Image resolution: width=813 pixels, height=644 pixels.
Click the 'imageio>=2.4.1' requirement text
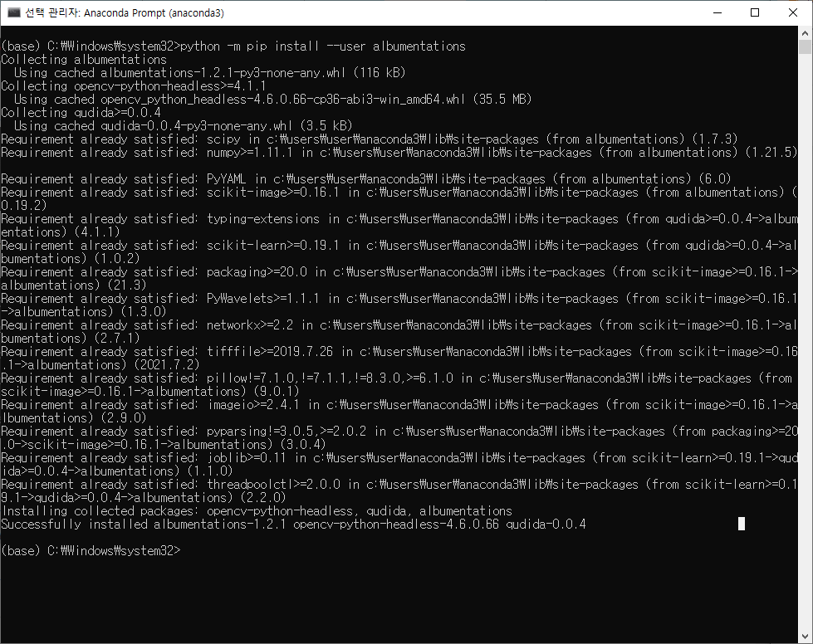pos(253,405)
